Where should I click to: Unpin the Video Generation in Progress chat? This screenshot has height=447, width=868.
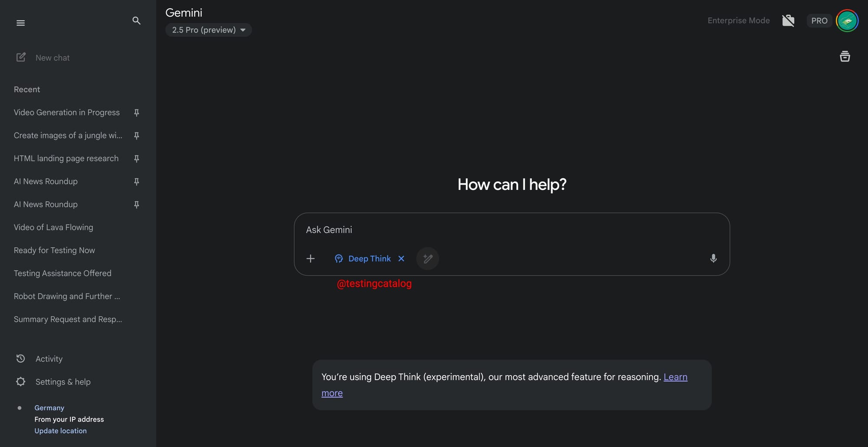[136, 113]
